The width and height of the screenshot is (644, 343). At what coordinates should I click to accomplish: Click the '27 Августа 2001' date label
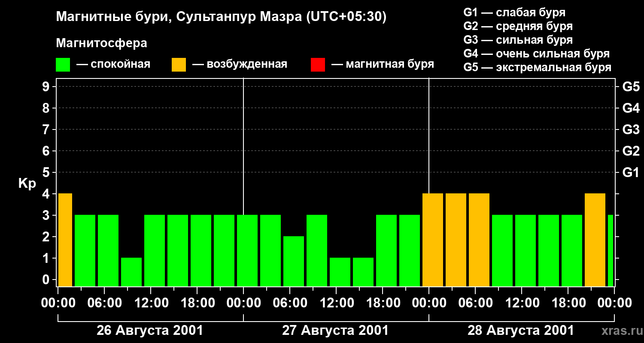[335, 331]
